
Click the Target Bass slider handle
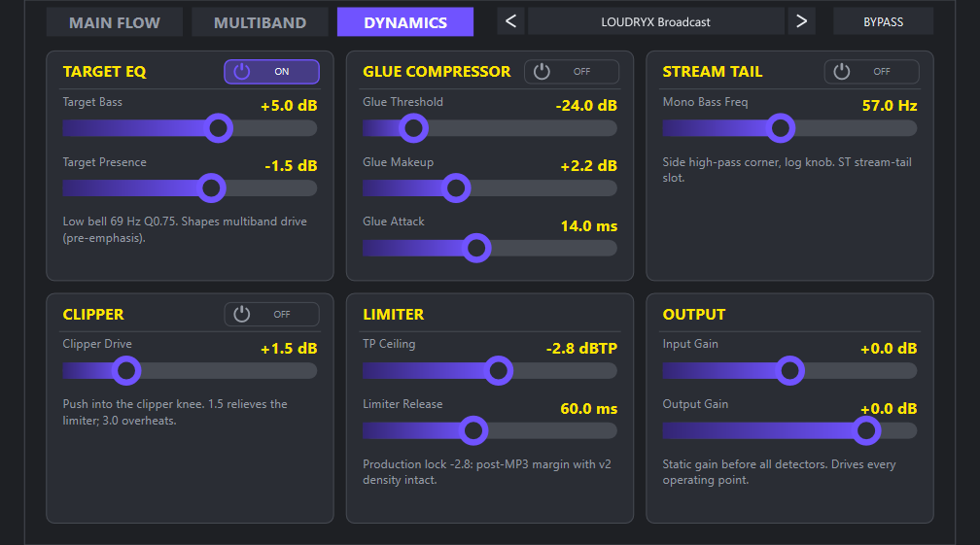pyautogui.click(x=218, y=128)
